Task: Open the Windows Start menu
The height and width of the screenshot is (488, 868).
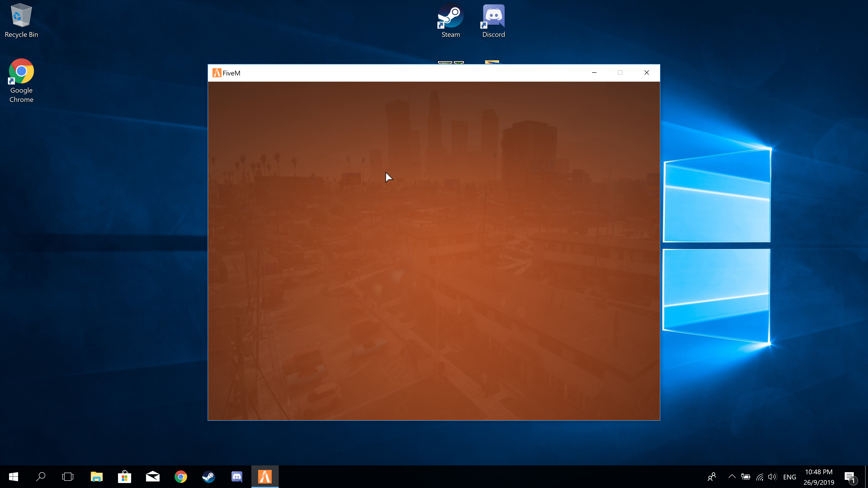Action: pyautogui.click(x=14, y=476)
